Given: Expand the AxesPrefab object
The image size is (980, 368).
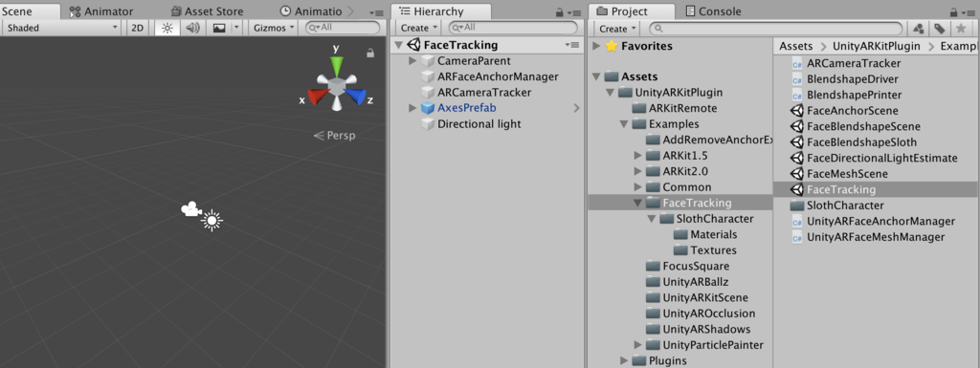Looking at the screenshot, I should point(412,109).
